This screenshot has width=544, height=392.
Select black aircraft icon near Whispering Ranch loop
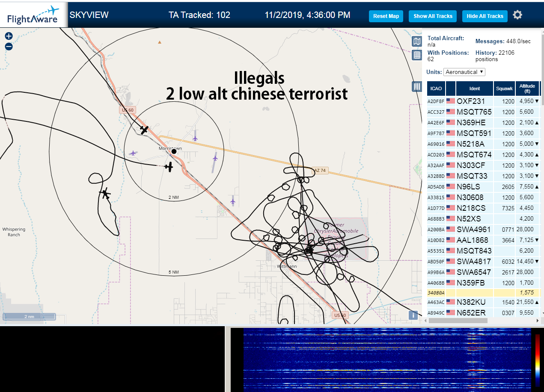pyautogui.click(x=105, y=194)
